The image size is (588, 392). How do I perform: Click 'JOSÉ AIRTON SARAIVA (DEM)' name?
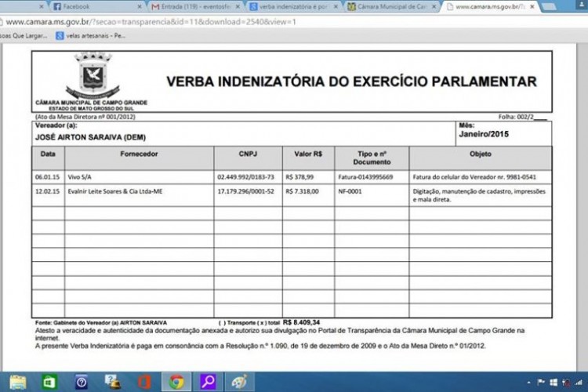point(90,137)
